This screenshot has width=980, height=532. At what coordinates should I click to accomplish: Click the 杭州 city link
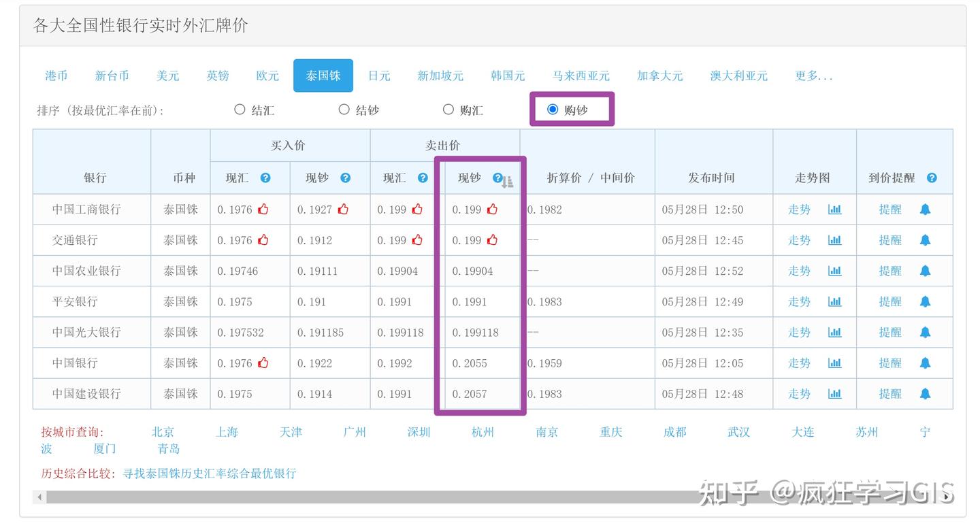tap(483, 431)
